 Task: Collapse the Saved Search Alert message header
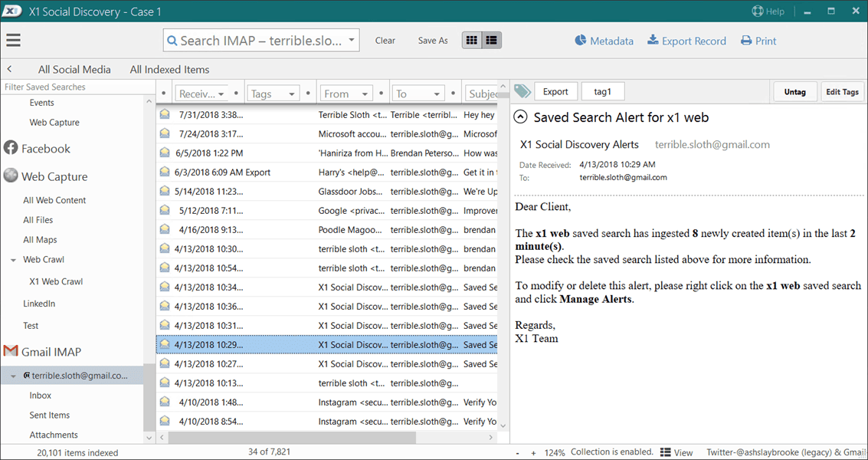[x=520, y=117]
